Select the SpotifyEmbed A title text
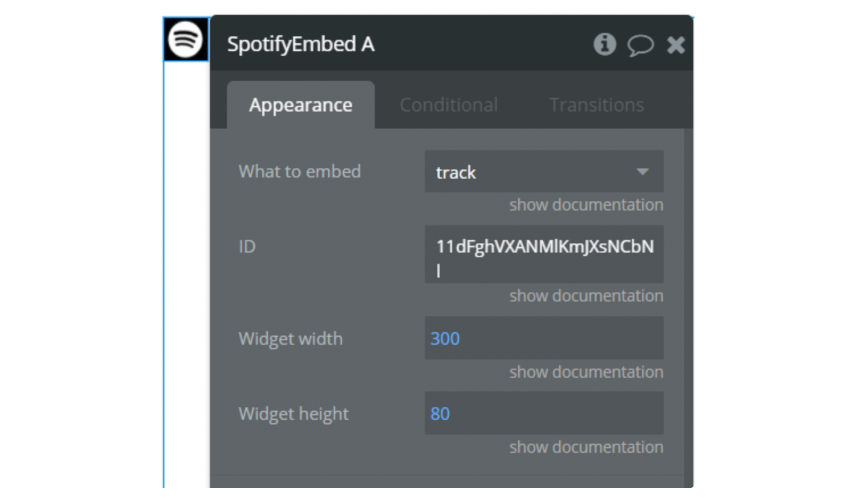860x504 pixels. tap(301, 44)
